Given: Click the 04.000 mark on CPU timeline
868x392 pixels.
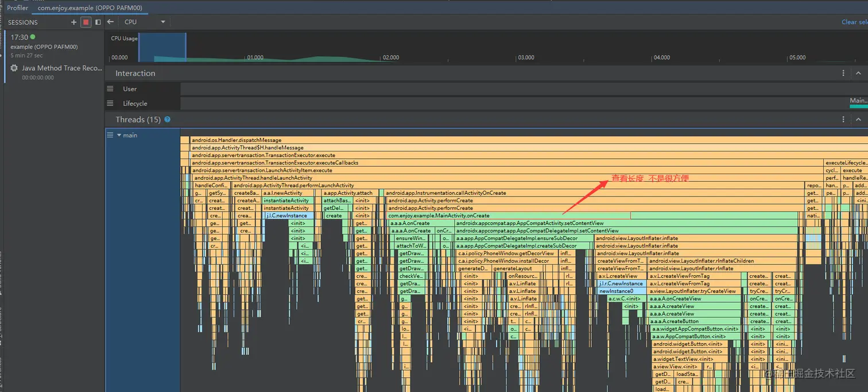Looking at the screenshot, I should coord(661,57).
